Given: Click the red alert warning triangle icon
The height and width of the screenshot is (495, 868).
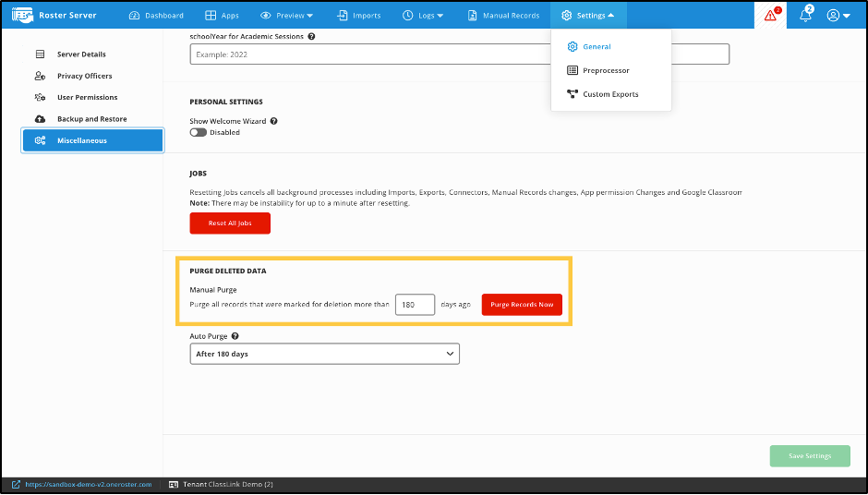Looking at the screenshot, I should coord(771,15).
